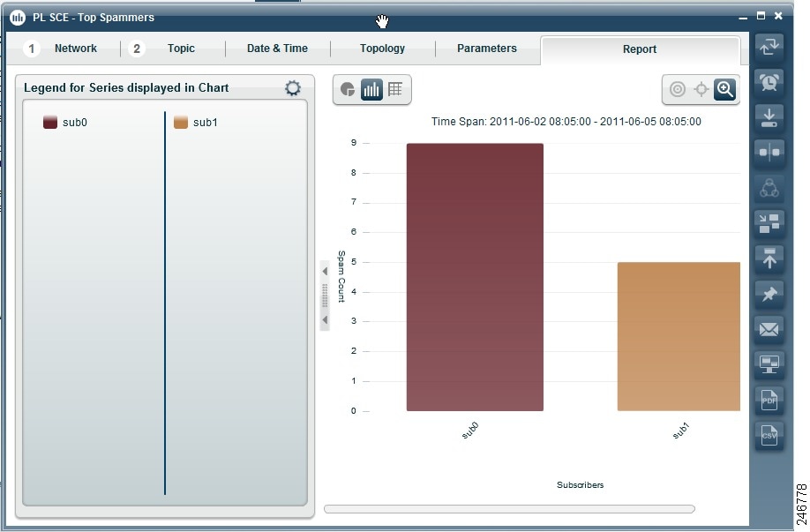Screen dimensions: 810x532
Task: Click the Time Span chart title
Action: click(566, 122)
